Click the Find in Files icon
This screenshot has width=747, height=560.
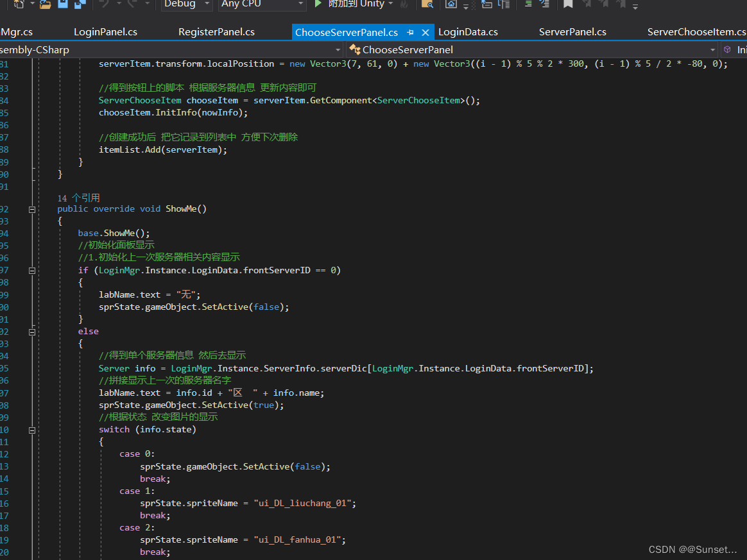427,4
